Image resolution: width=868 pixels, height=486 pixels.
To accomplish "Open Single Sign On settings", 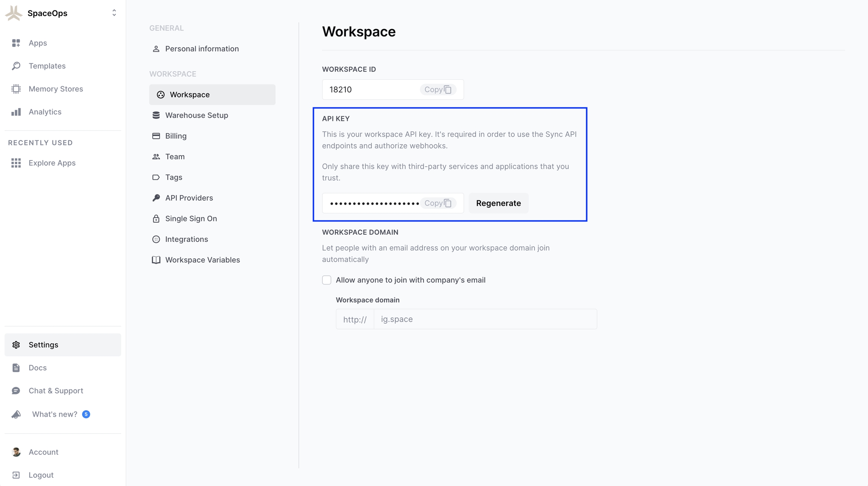I will click(191, 219).
